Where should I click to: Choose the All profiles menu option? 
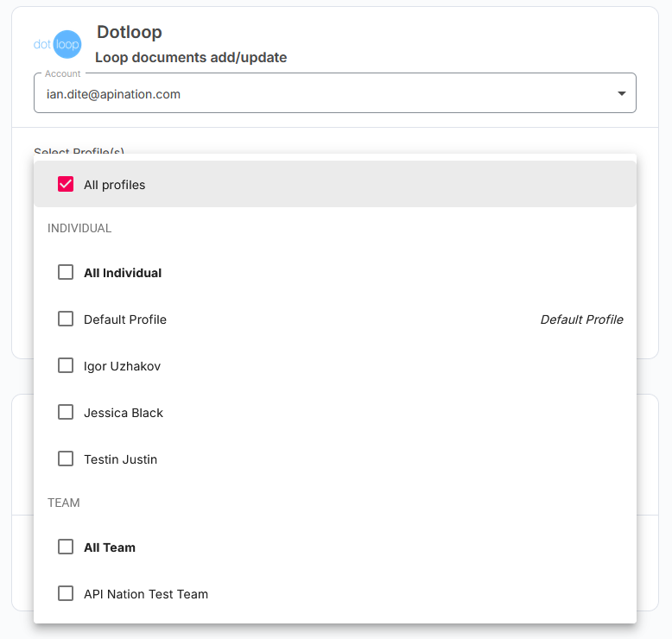pyautogui.click(x=115, y=185)
